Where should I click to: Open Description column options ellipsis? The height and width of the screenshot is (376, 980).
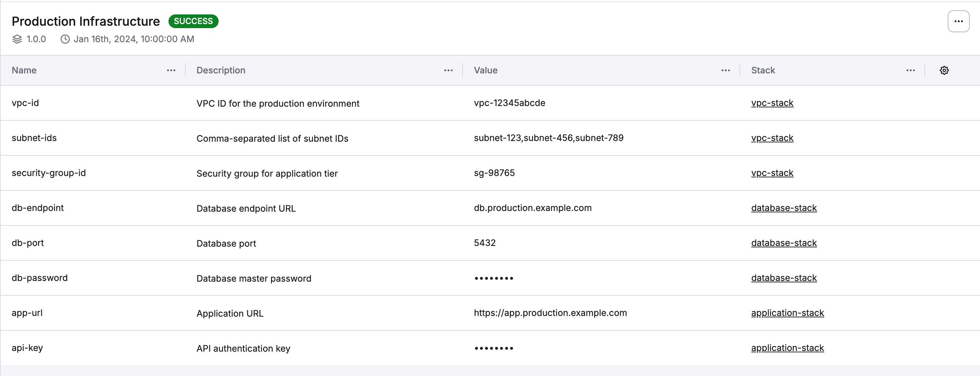point(448,70)
